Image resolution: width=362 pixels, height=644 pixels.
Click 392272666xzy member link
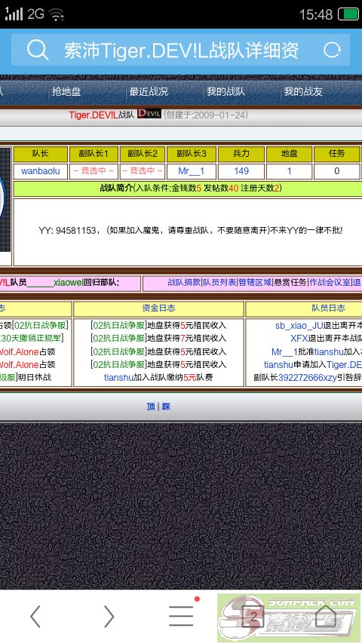click(308, 378)
